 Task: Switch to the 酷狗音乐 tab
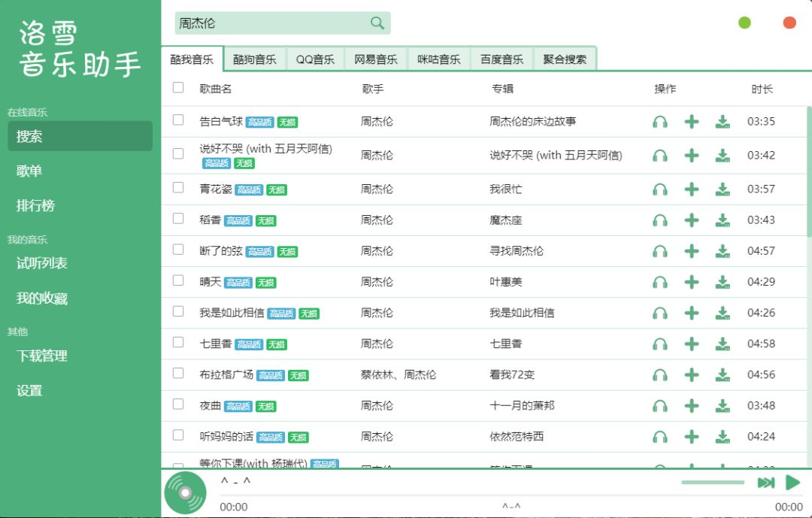coord(255,59)
